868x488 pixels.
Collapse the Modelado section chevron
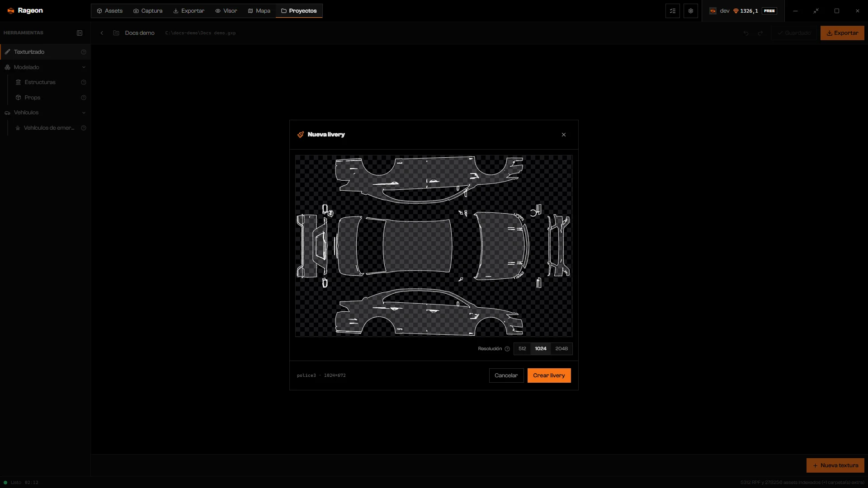pyautogui.click(x=84, y=67)
